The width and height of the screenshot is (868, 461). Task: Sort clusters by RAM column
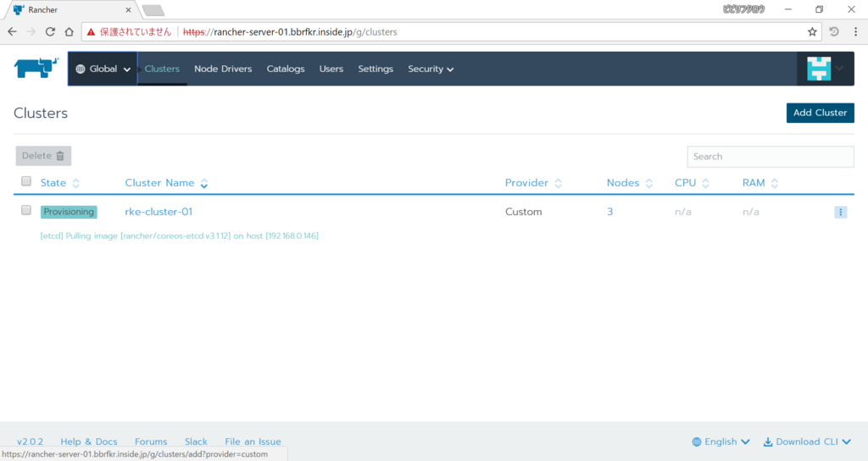click(760, 183)
